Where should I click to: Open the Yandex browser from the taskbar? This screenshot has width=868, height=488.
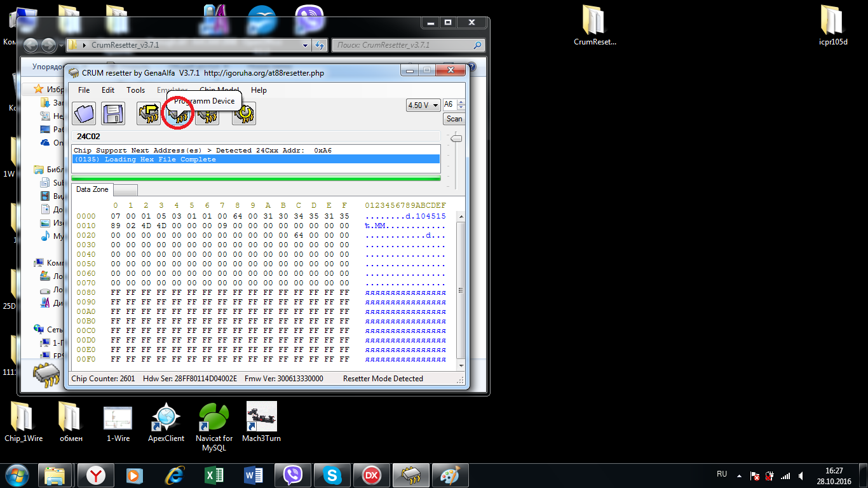click(96, 475)
